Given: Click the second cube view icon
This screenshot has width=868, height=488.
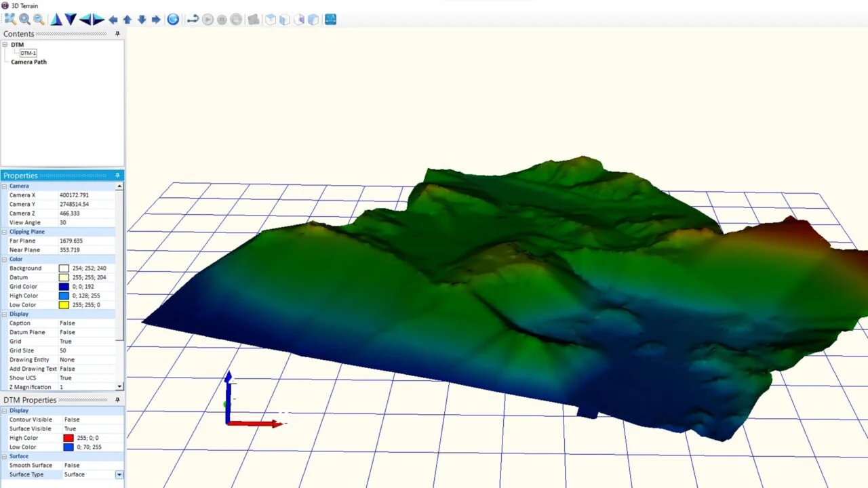Looking at the screenshot, I should point(285,20).
